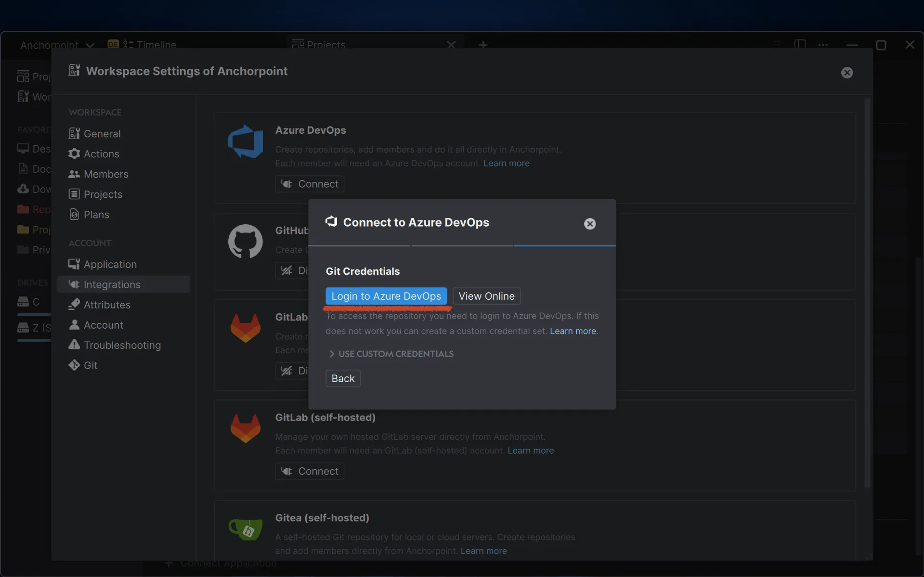Select Integrations in settings sidebar
Screen dimensions: 924x577
124,284
